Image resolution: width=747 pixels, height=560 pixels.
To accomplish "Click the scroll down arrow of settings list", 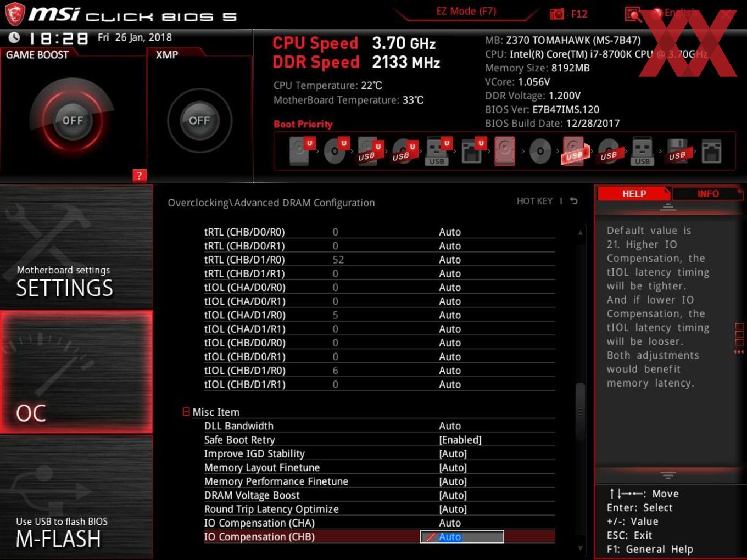I will pos(580,548).
